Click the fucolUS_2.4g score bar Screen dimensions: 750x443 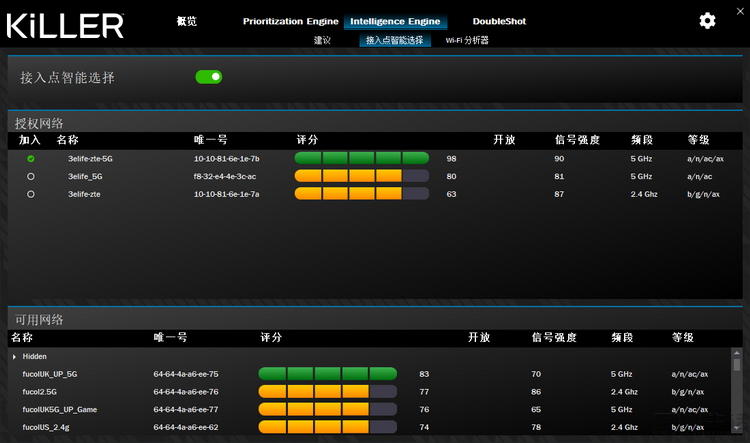point(328,427)
